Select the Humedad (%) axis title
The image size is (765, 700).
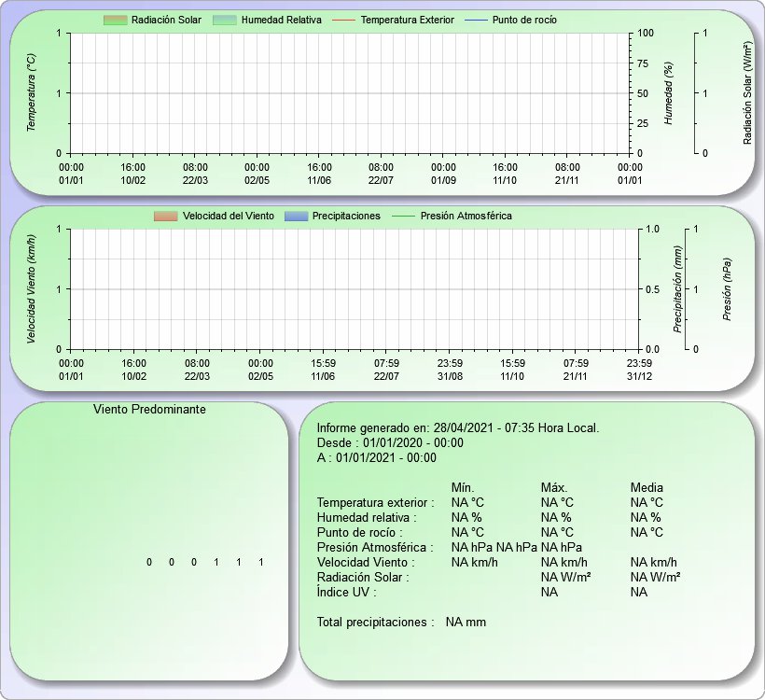pyautogui.click(x=668, y=93)
